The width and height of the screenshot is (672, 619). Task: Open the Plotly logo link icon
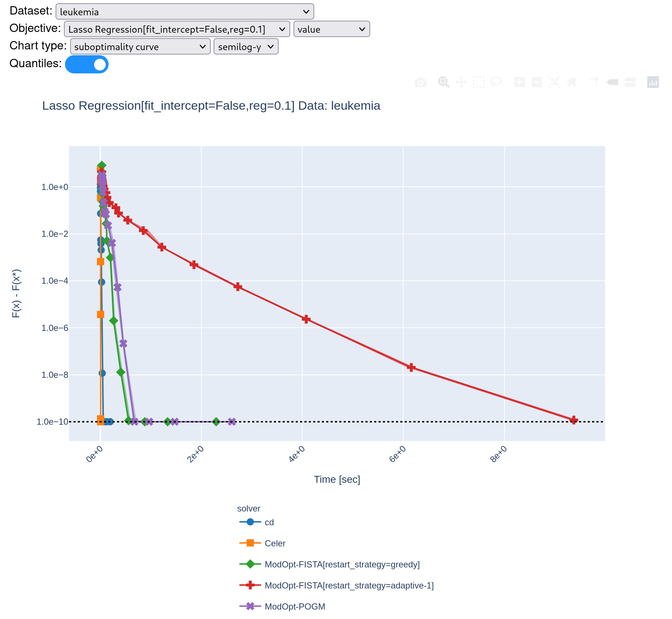click(x=653, y=82)
